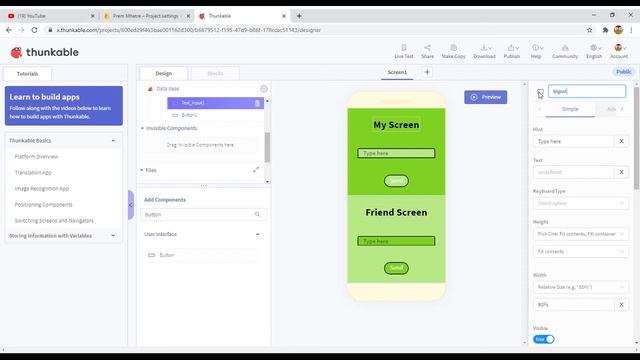Viewport: 640px width, 360px height.
Task: Select the Simple properties tab
Action: 570,109
